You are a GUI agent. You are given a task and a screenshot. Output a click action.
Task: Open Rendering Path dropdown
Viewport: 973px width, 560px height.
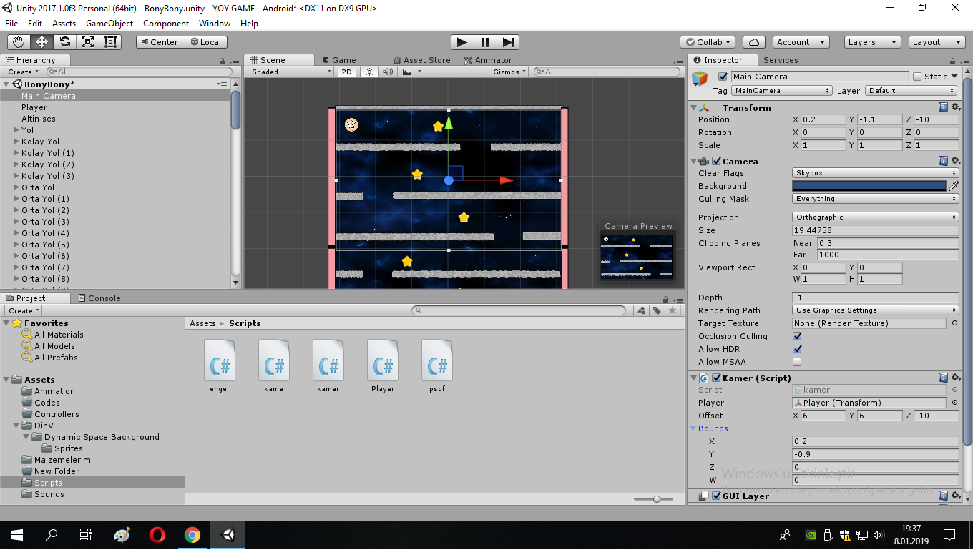(876, 310)
